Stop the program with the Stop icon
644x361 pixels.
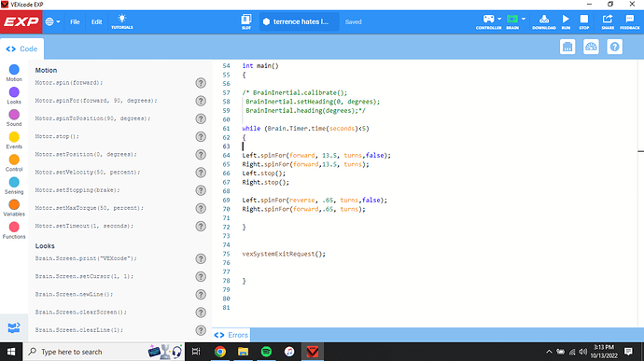tap(583, 21)
